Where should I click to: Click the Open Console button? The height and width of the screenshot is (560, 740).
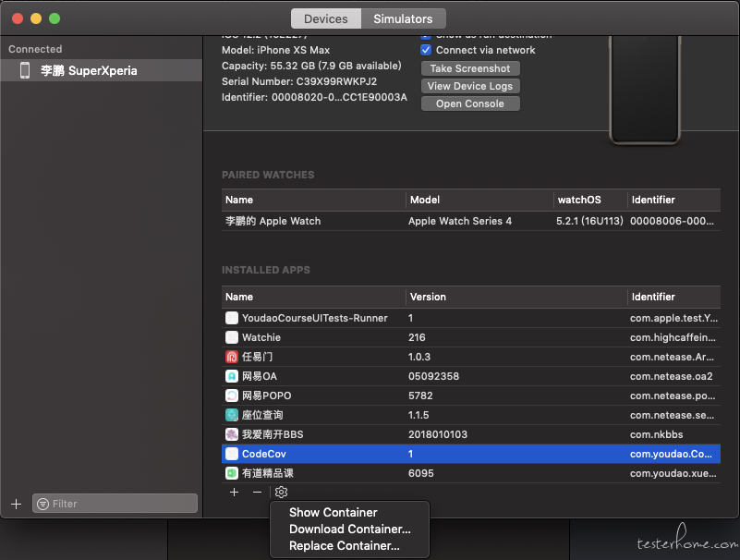click(x=470, y=103)
